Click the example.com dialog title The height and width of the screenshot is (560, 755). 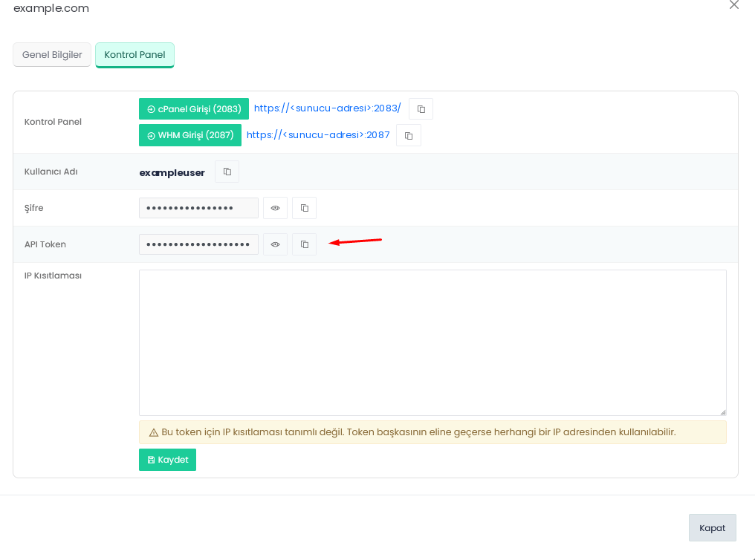click(51, 8)
